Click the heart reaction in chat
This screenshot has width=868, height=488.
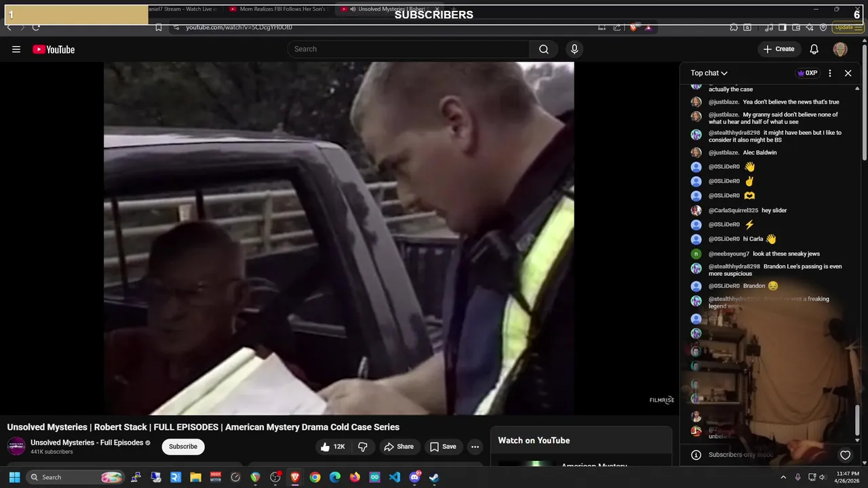pos(845,455)
